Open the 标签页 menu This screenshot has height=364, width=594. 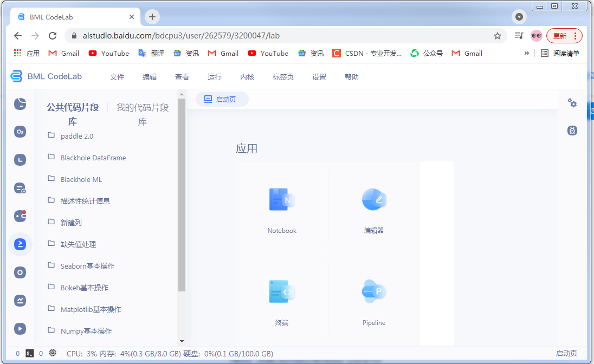point(283,77)
